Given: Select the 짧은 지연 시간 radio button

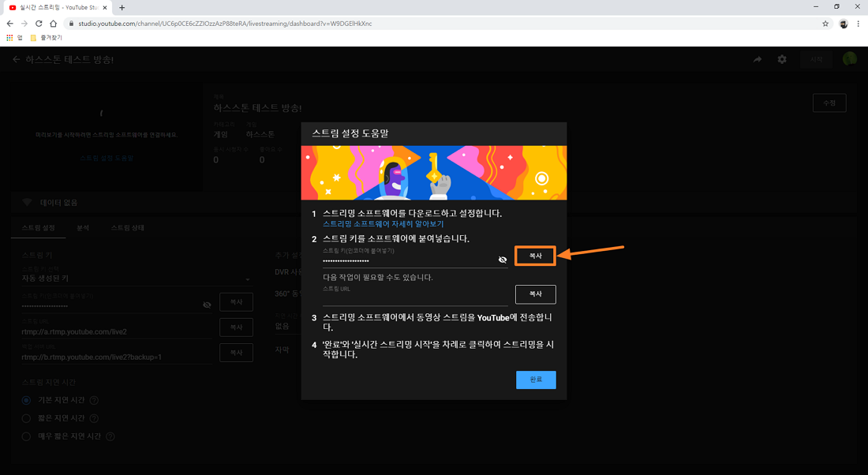Looking at the screenshot, I should click(x=26, y=418).
